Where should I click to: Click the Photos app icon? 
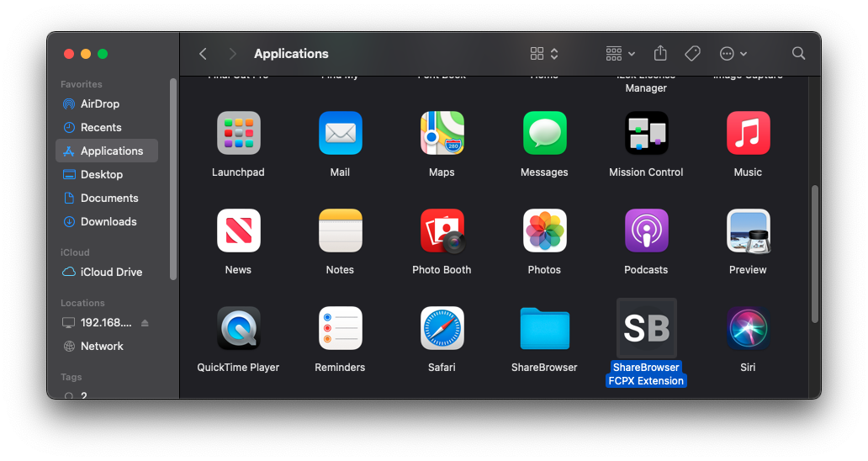pyautogui.click(x=545, y=231)
